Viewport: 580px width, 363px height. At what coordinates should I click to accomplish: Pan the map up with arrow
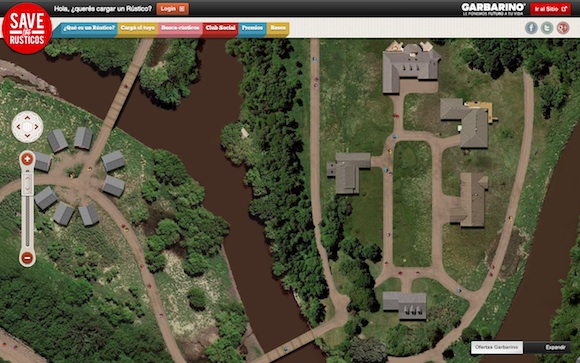pos(27,118)
